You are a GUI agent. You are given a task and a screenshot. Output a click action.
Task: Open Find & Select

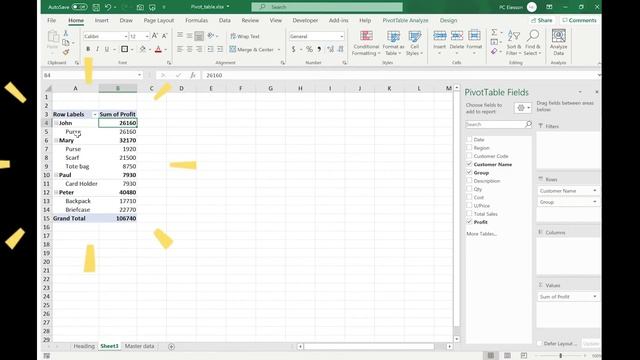click(x=532, y=43)
